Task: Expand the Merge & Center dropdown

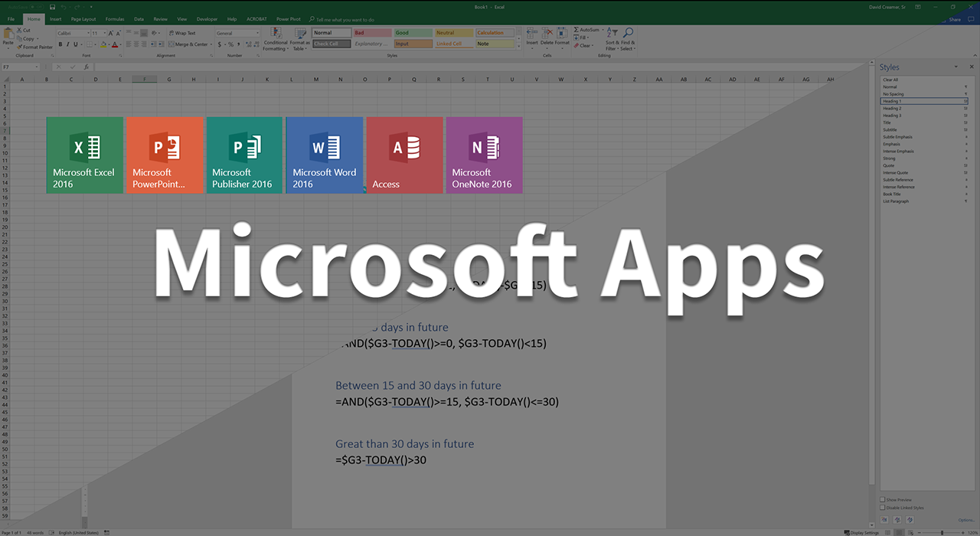Action: [x=211, y=44]
